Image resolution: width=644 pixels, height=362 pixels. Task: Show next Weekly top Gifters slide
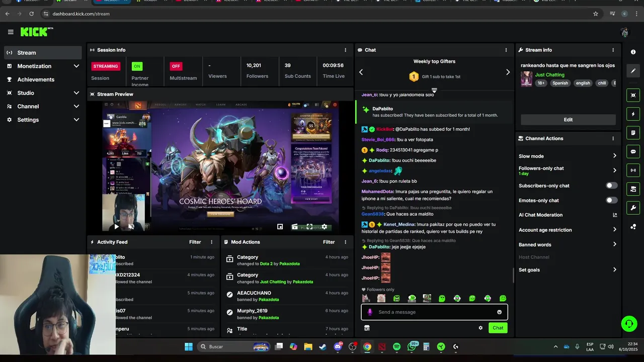point(508,72)
